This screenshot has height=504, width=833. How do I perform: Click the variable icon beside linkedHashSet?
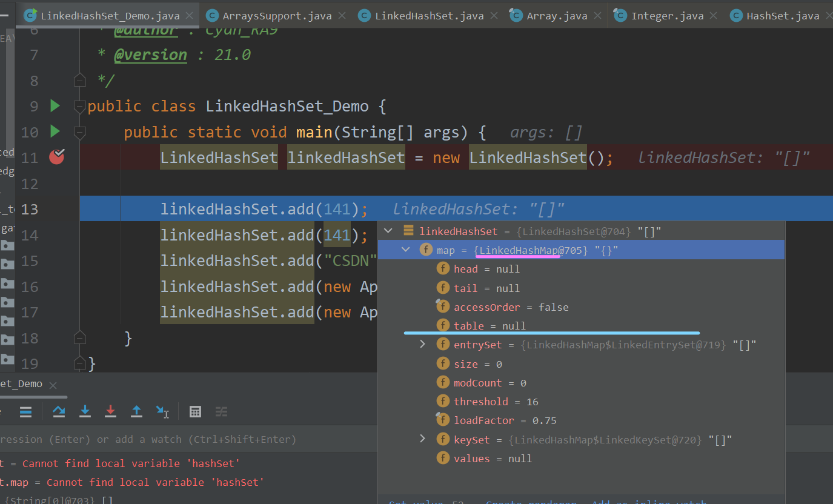pos(408,231)
